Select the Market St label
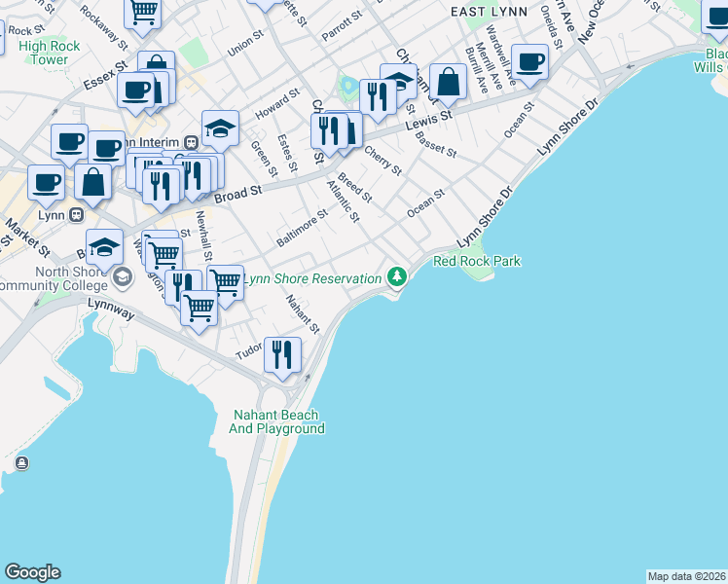 (x=27, y=237)
